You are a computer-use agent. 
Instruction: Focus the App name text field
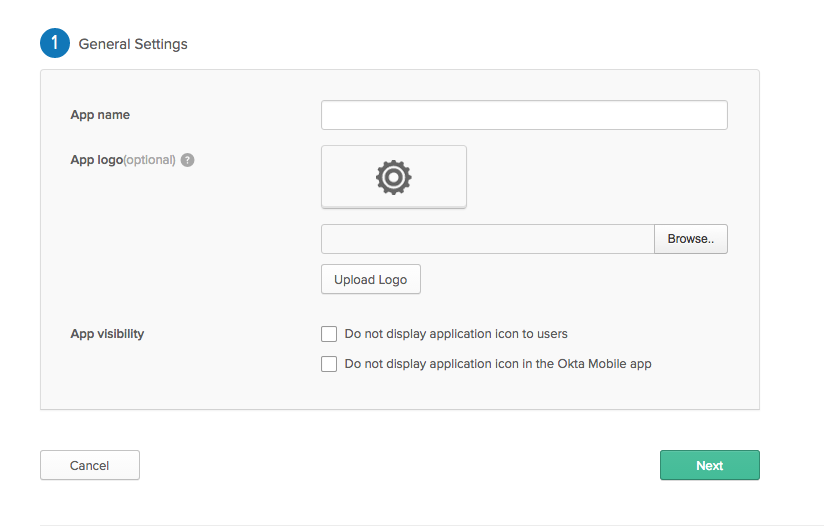(524, 115)
